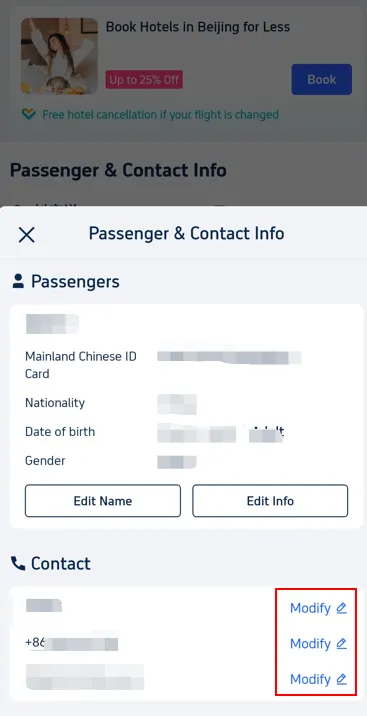Click the Passengers person icon
The height and width of the screenshot is (716, 367).
tap(18, 281)
